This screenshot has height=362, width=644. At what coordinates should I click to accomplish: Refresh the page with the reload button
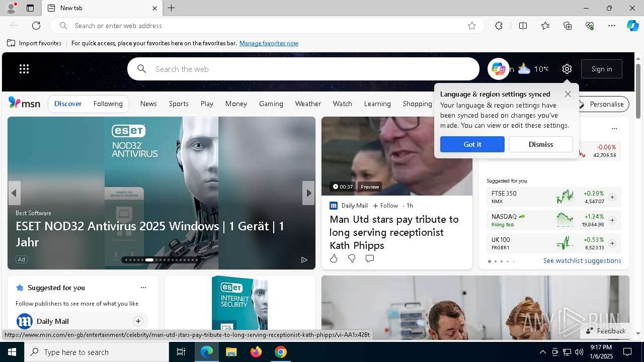tap(36, 26)
